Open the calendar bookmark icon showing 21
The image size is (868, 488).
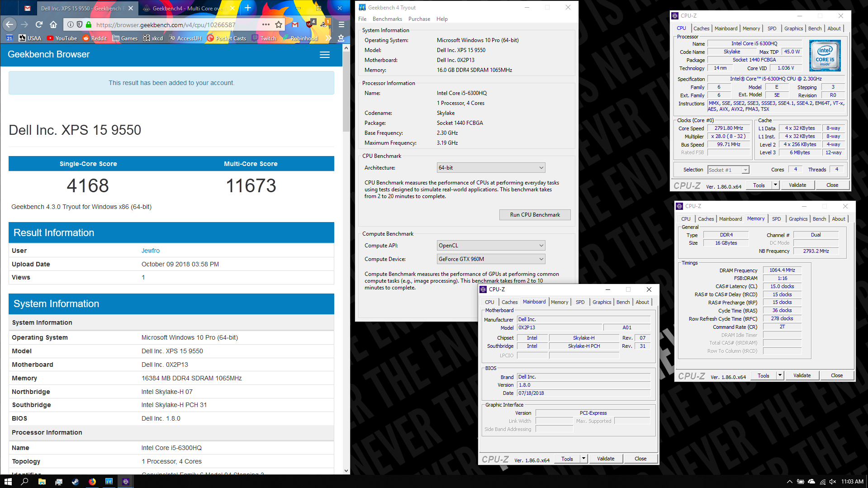pyautogui.click(x=9, y=38)
